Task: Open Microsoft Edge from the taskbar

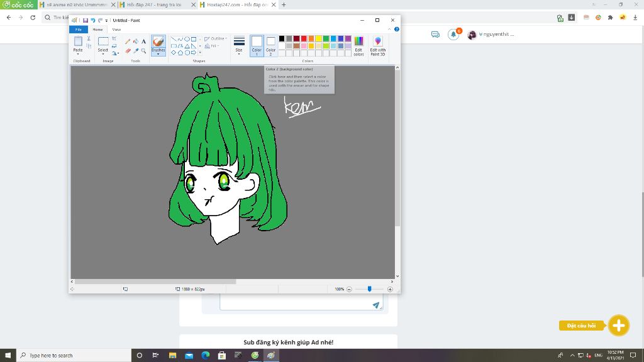Action: click(206, 356)
